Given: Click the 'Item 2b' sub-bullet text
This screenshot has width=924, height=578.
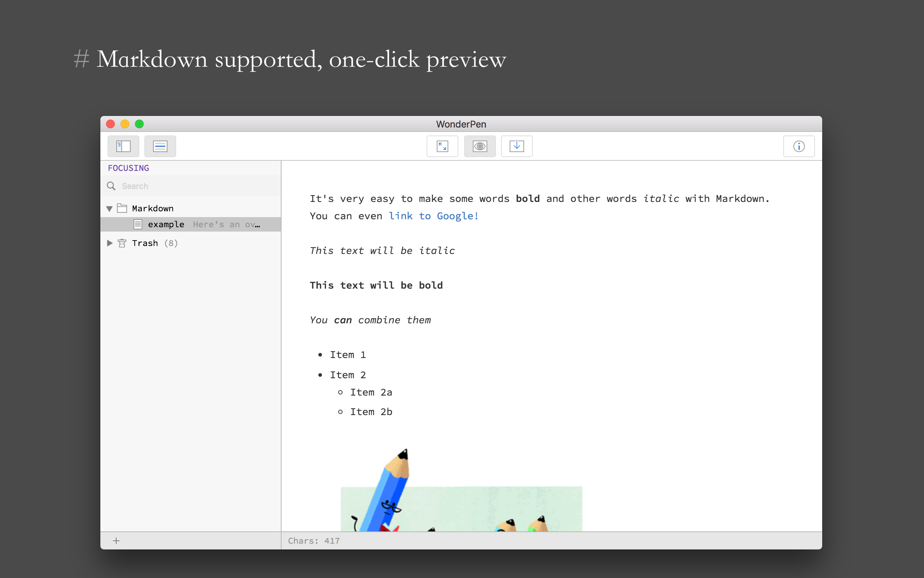Looking at the screenshot, I should tap(371, 412).
